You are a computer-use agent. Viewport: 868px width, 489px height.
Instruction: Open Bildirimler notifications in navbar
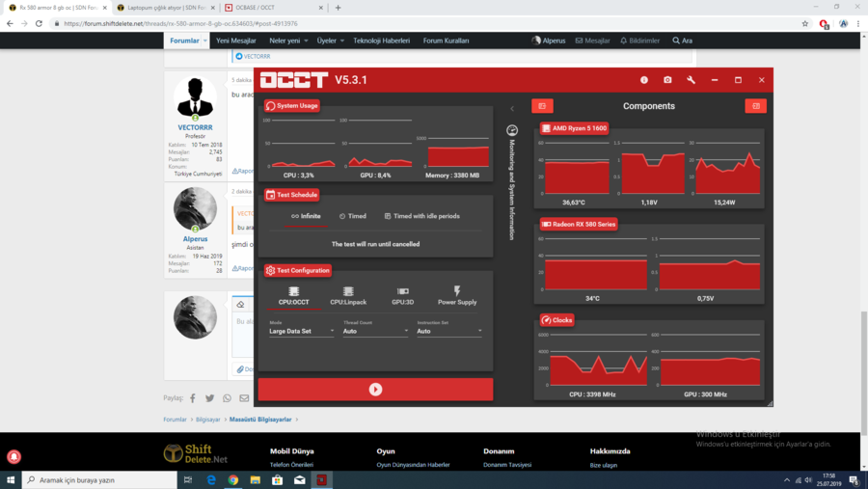click(639, 41)
